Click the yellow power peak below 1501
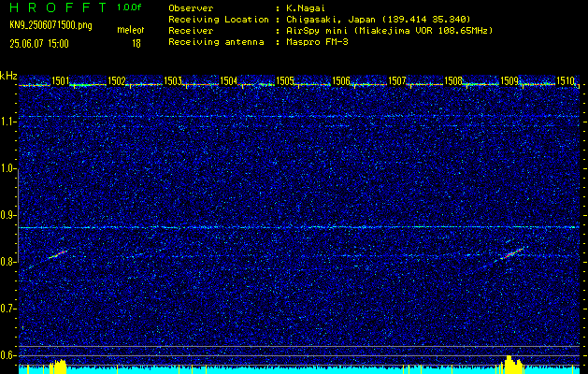Image resolution: width=588 pixels, height=374 pixels. 58,367
